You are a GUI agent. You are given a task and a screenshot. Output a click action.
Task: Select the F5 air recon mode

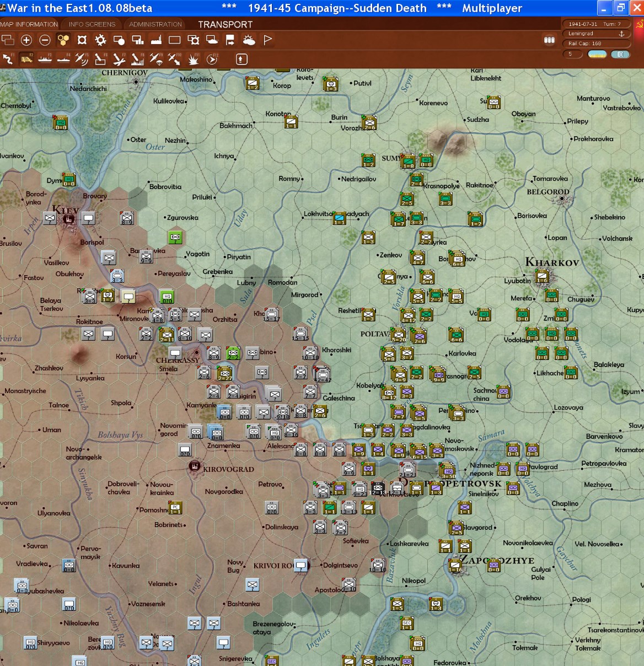click(x=82, y=59)
